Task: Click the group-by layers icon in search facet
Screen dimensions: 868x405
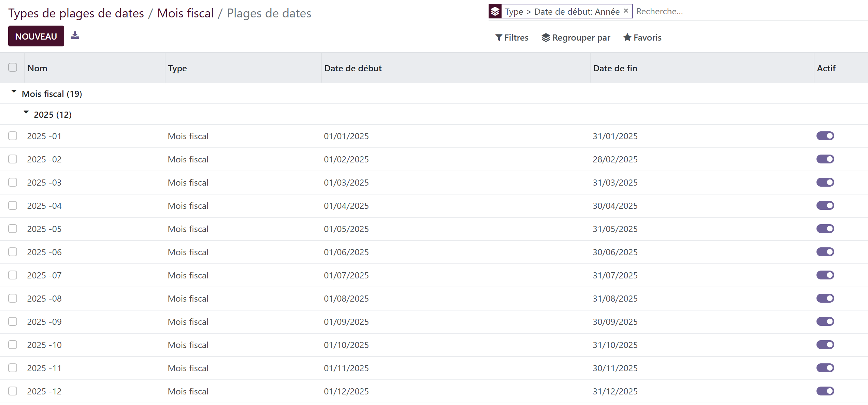Action: click(x=495, y=11)
